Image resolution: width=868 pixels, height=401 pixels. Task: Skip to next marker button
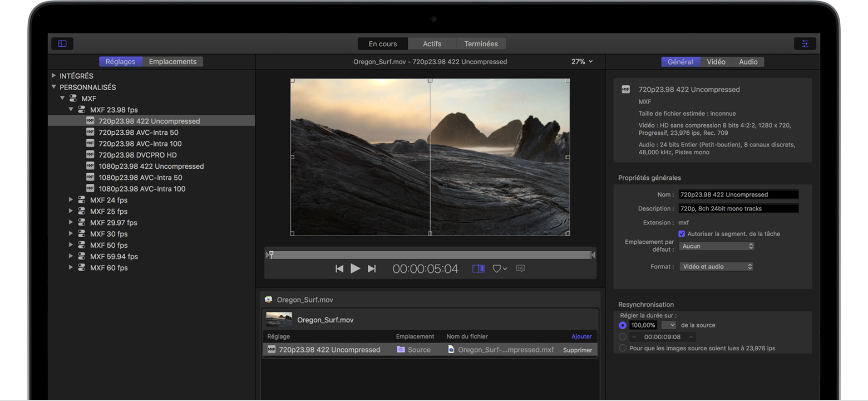click(x=372, y=269)
